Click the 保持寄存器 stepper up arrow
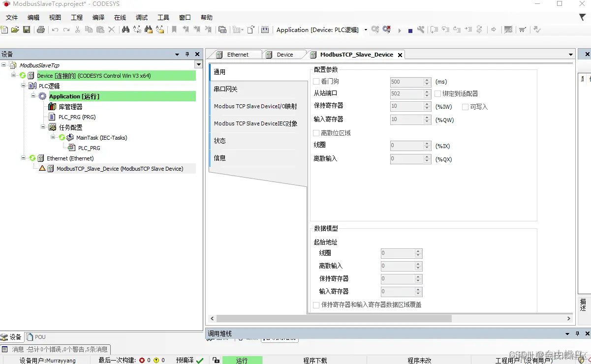Viewport: 591px width, 364px height. click(x=428, y=104)
